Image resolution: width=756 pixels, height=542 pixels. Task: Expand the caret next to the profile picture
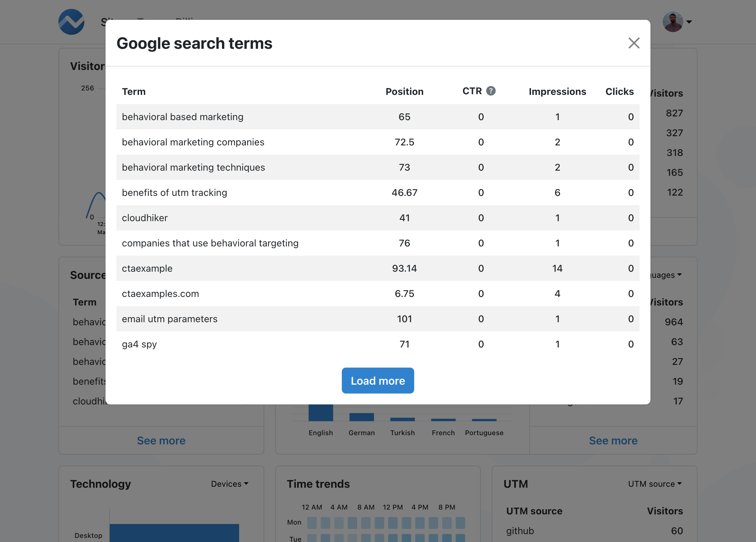click(x=689, y=22)
